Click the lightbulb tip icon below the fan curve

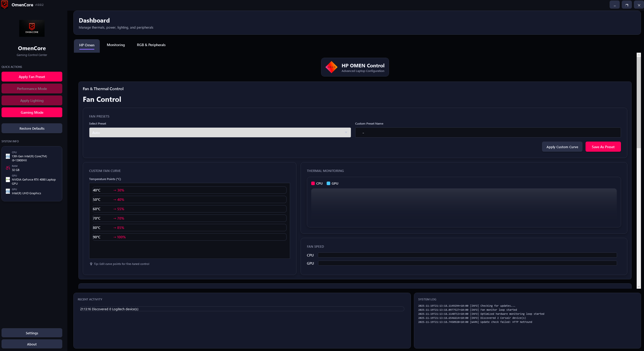coord(91,264)
